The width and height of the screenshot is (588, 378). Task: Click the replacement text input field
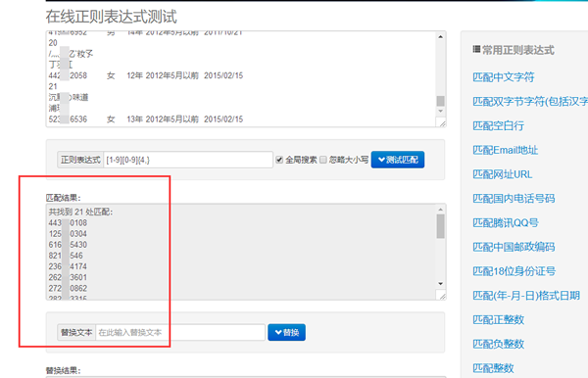point(180,332)
